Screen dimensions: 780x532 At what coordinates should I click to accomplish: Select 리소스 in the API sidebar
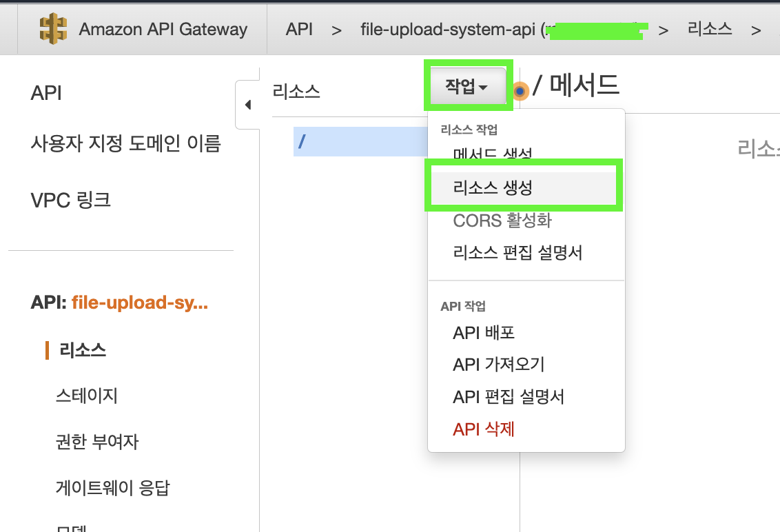(x=83, y=350)
